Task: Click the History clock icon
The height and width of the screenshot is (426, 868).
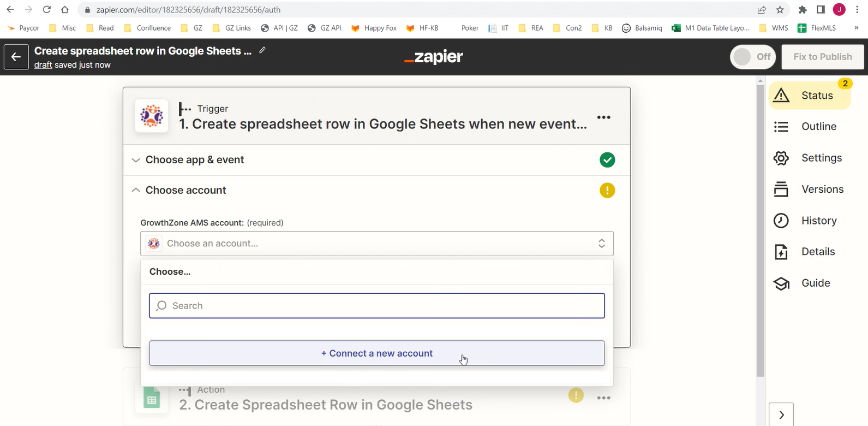Action: click(x=781, y=221)
